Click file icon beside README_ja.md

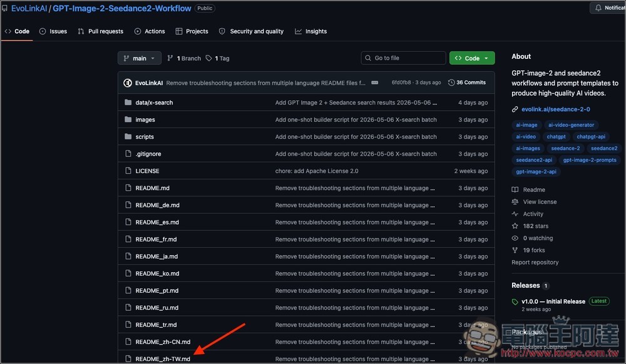(128, 256)
